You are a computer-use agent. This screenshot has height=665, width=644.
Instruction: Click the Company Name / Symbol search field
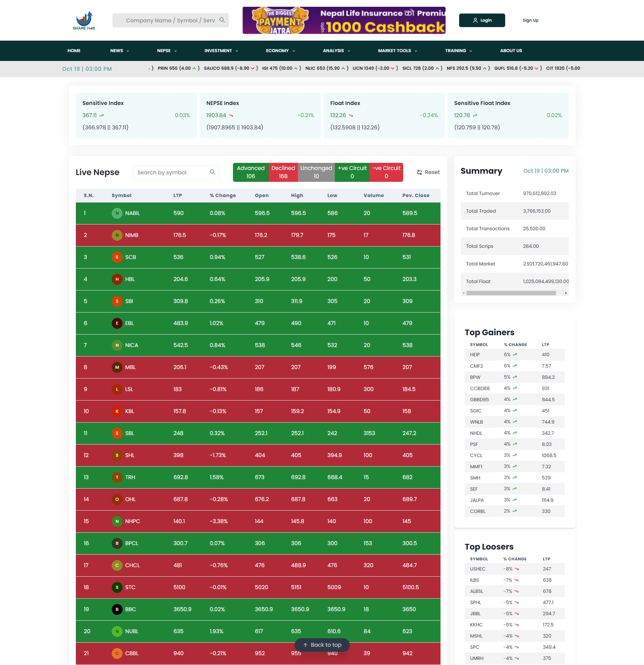point(170,20)
